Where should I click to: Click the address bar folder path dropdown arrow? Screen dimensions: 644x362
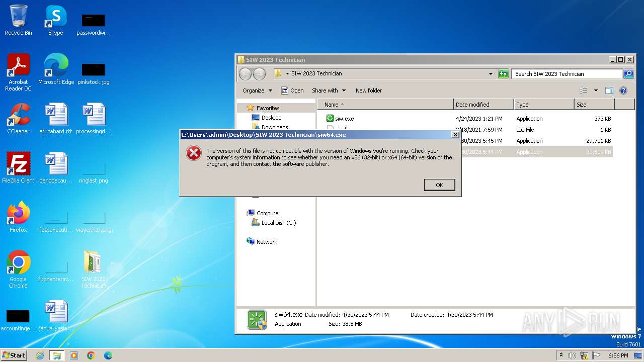[x=287, y=73]
